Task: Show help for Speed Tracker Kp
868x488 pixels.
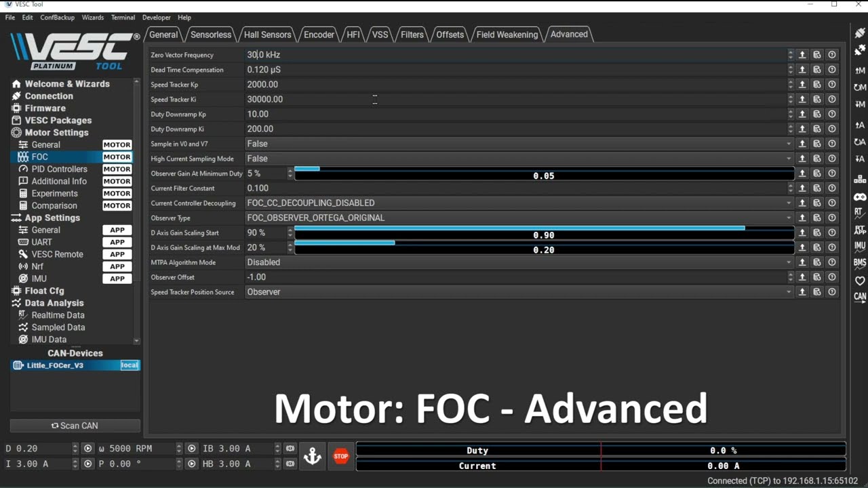Action: pyautogui.click(x=832, y=85)
